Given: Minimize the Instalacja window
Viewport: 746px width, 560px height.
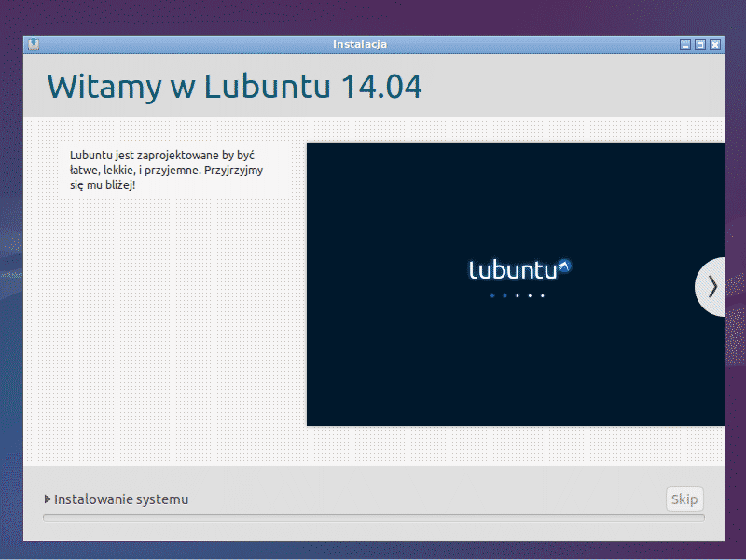Looking at the screenshot, I should click(685, 44).
